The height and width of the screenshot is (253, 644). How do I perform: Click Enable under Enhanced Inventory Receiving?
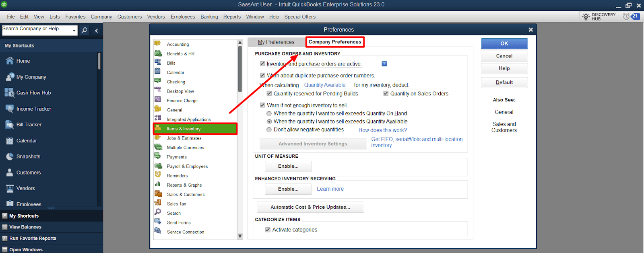(x=288, y=189)
